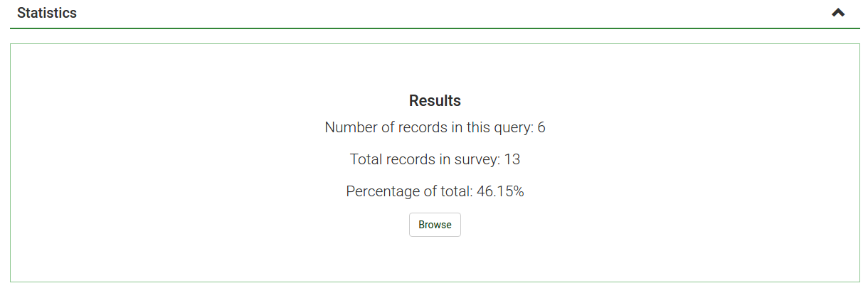868x293 pixels.
Task: Click the Results heading
Action: (435, 101)
